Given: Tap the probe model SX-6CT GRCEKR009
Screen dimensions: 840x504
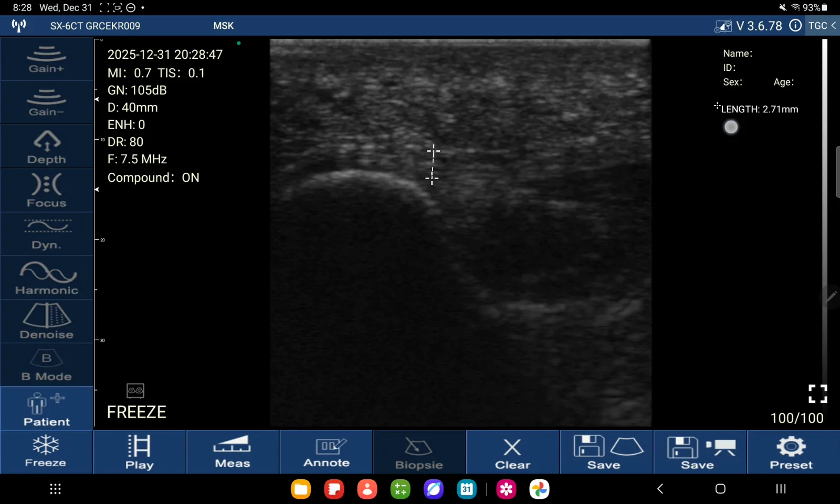Looking at the screenshot, I should point(95,26).
